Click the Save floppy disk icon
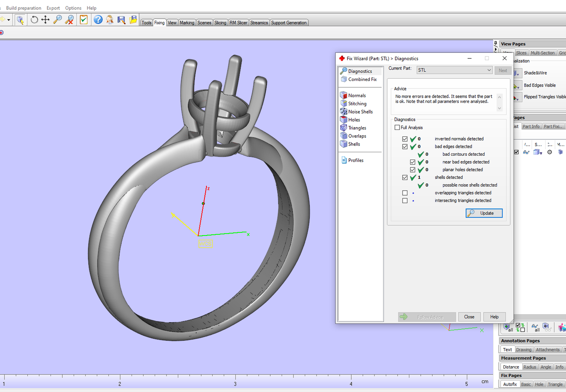Screen dimensions: 566x392 pyautogui.click(x=121, y=20)
